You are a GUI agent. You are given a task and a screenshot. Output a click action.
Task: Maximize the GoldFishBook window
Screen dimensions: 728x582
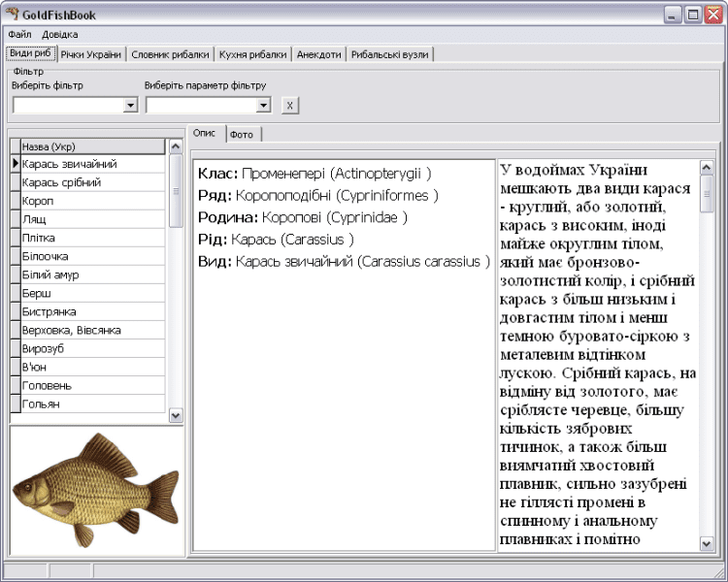tap(692, 15)
